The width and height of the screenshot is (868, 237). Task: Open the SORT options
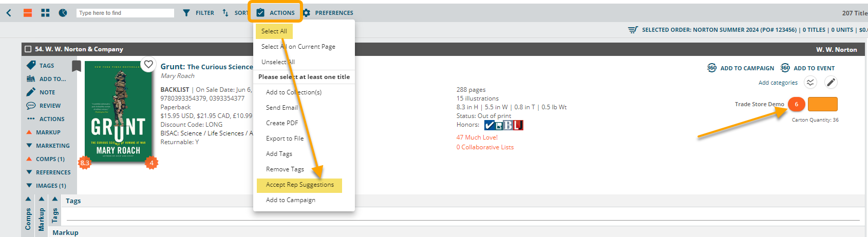[x=235, y=13]
